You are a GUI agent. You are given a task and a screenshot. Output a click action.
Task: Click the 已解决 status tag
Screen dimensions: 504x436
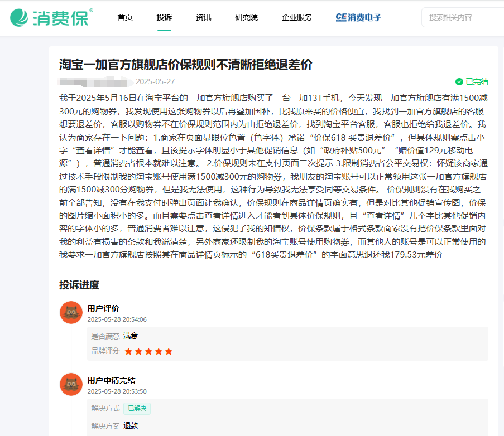pyautogui.click(x=137, y=408)
